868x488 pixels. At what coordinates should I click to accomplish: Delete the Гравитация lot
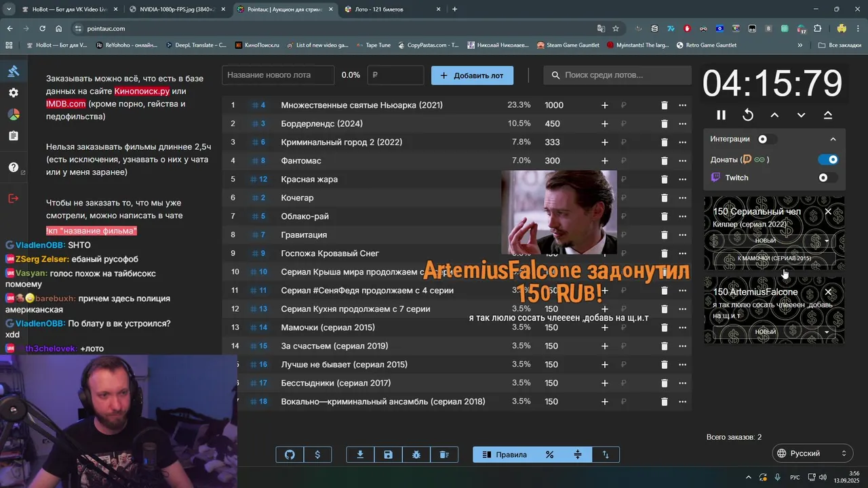665,235
